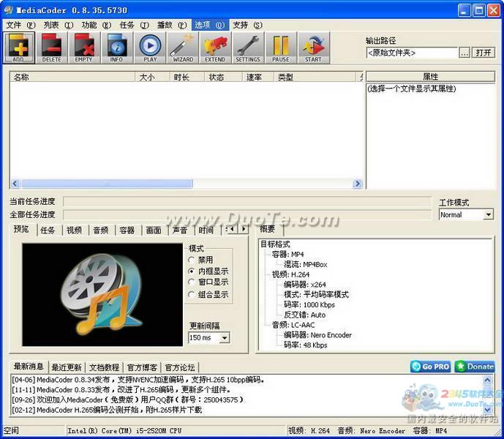Select the 内框显示 radio button
Image resolution: width=504 pixels, height=439 pixels.
191,271
